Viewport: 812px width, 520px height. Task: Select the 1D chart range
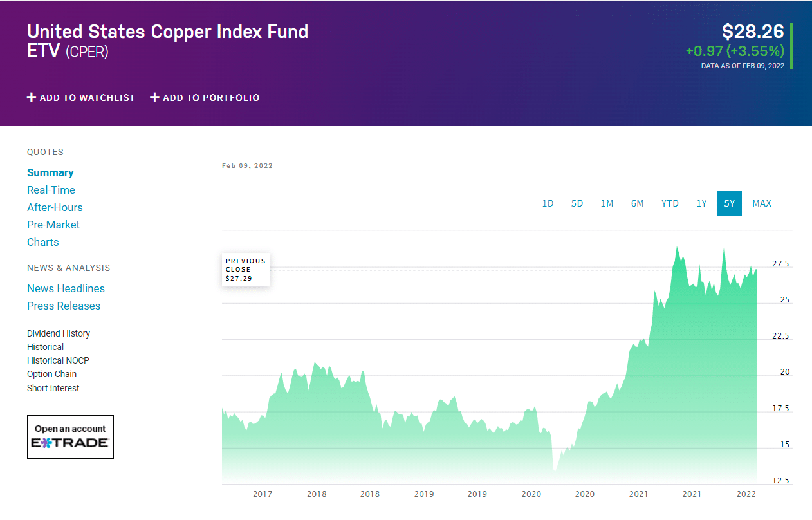pyautogui.click(x=548, y=203)
